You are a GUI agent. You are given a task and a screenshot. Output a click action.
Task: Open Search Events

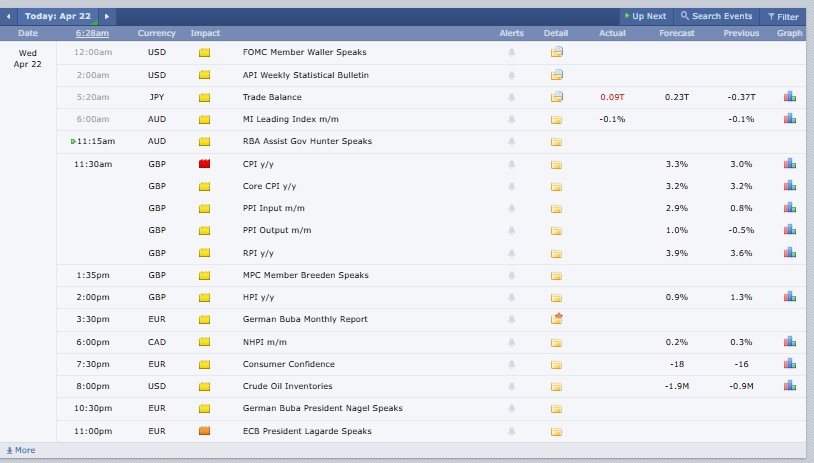[716, 16]
